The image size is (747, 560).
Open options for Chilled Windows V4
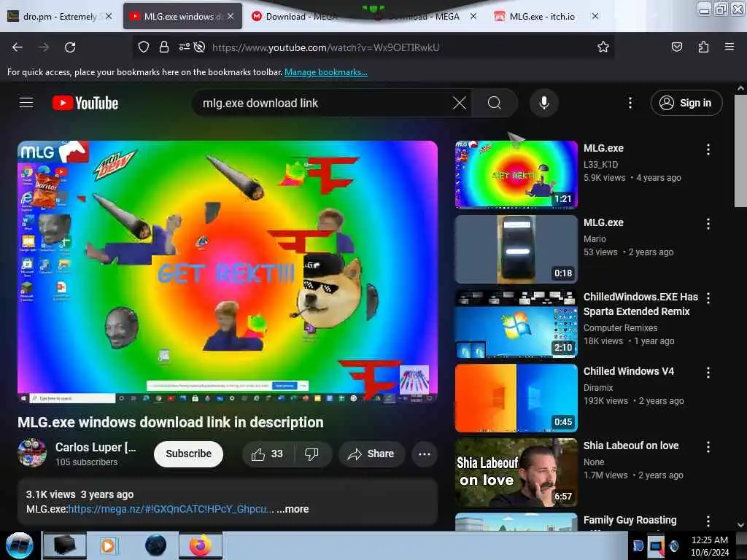coord(708,373)
